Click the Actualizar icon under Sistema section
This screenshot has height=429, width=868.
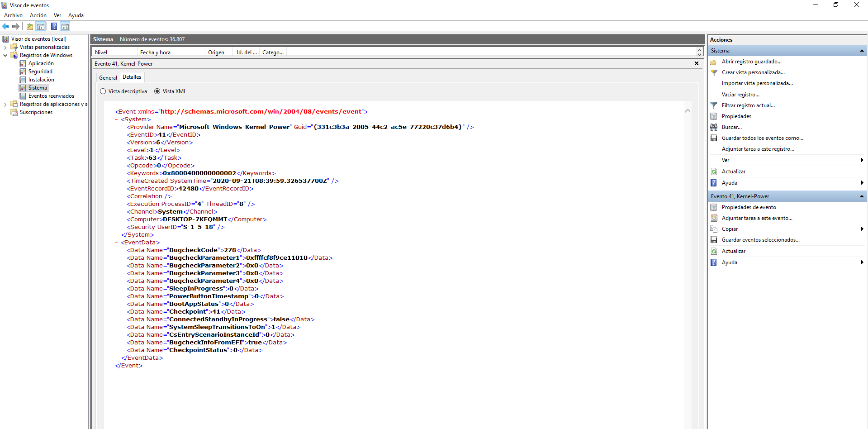click(714, 172)
